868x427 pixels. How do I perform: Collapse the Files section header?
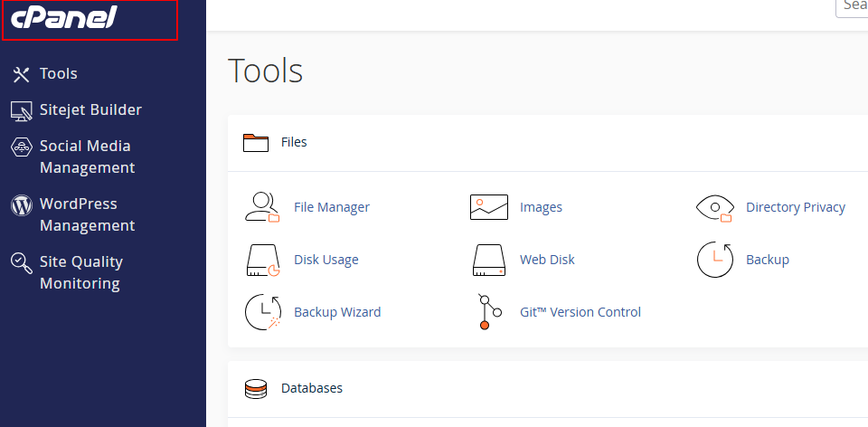click(x=294, y=142)
